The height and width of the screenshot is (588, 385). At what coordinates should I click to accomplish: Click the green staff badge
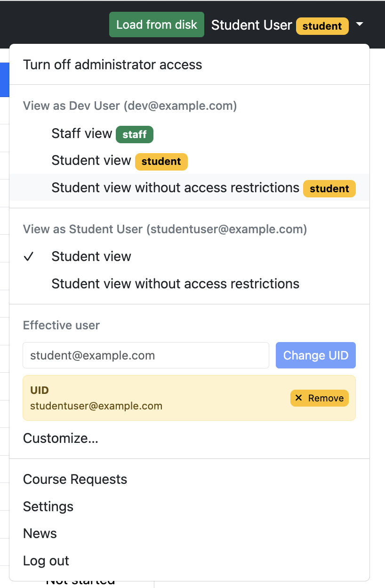[135, 134]
